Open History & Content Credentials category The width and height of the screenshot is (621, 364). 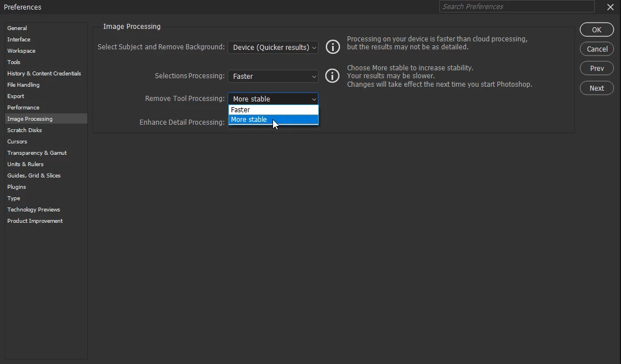coord(46,74)
